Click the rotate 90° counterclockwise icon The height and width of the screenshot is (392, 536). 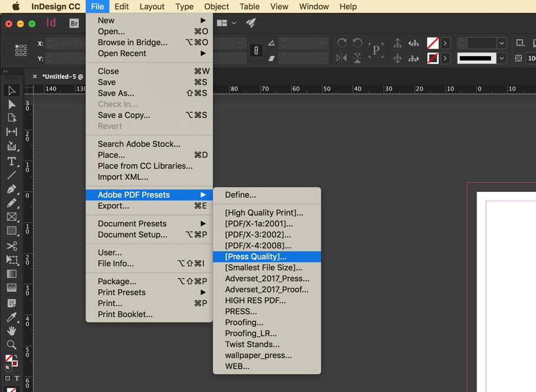click(357, 43)
